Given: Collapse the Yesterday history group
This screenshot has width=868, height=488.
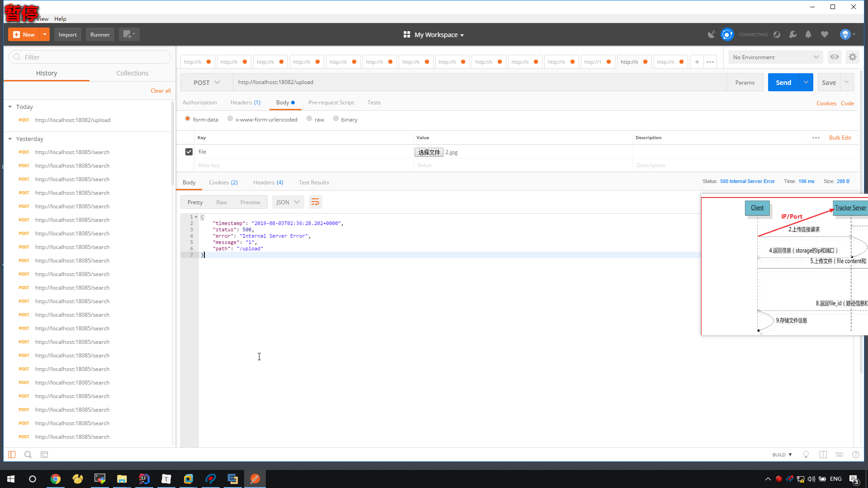Looking at the screenshot, I should [x=10, y=139].
